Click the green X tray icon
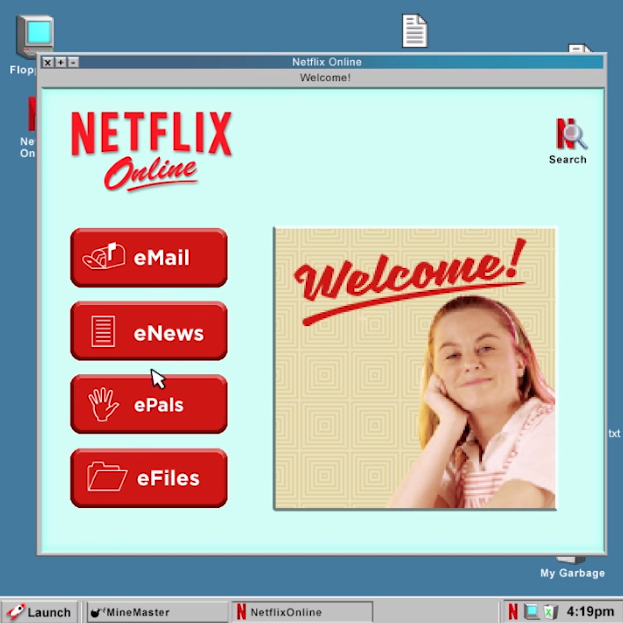The height and width of the screenshot is (623, 623). 550,611
